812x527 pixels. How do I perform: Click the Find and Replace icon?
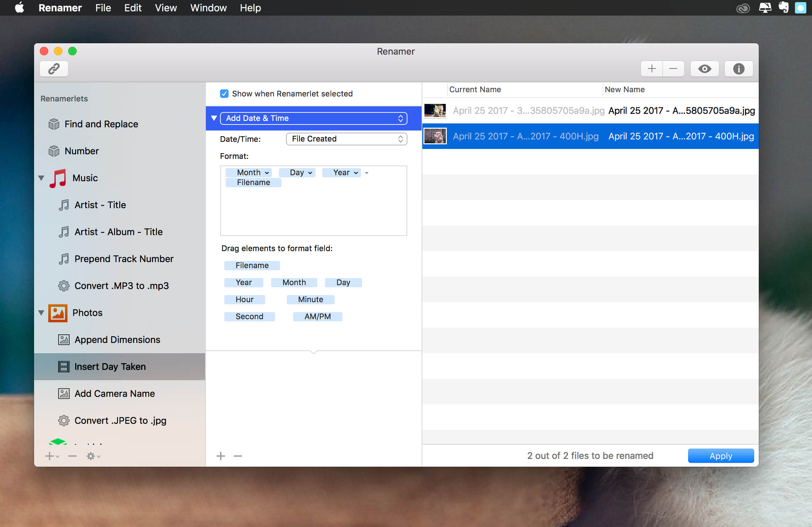(54, 124)
